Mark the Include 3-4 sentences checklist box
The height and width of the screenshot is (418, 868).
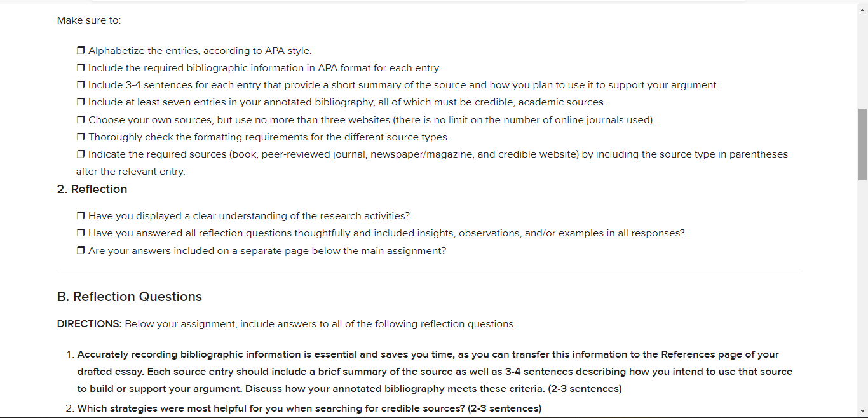[x=81, y=85]
